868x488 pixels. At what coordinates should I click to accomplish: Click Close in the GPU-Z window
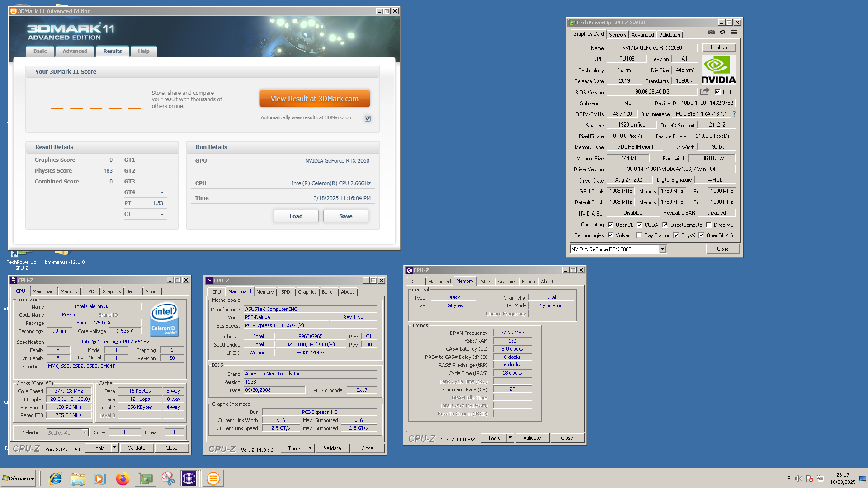point(723,249)
